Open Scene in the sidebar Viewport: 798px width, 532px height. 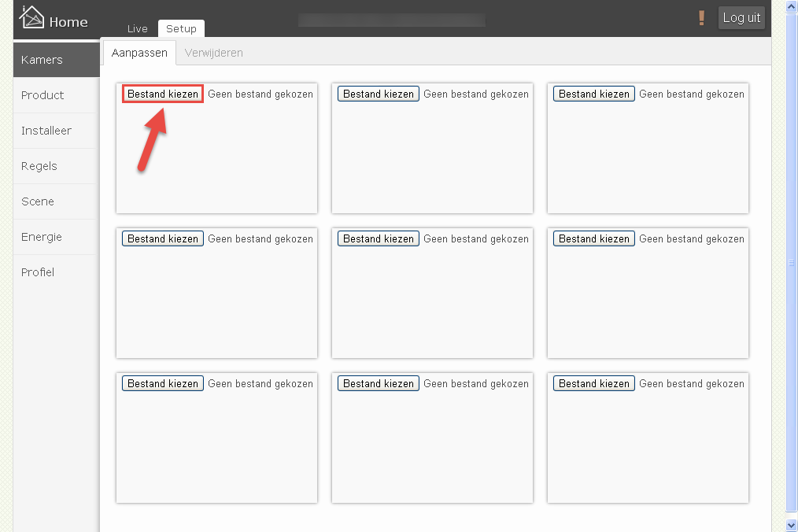coord(56,201)
